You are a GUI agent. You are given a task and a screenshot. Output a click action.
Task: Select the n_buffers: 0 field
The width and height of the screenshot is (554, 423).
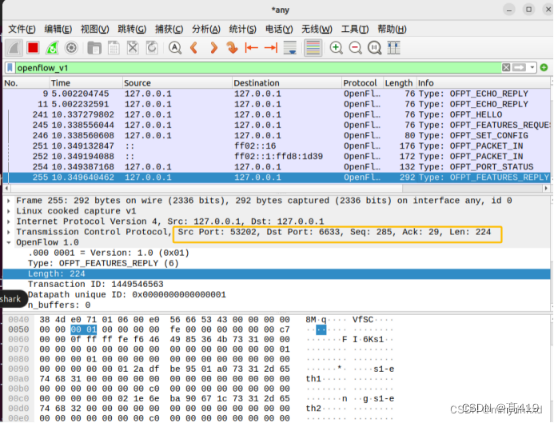coord(59,305)
